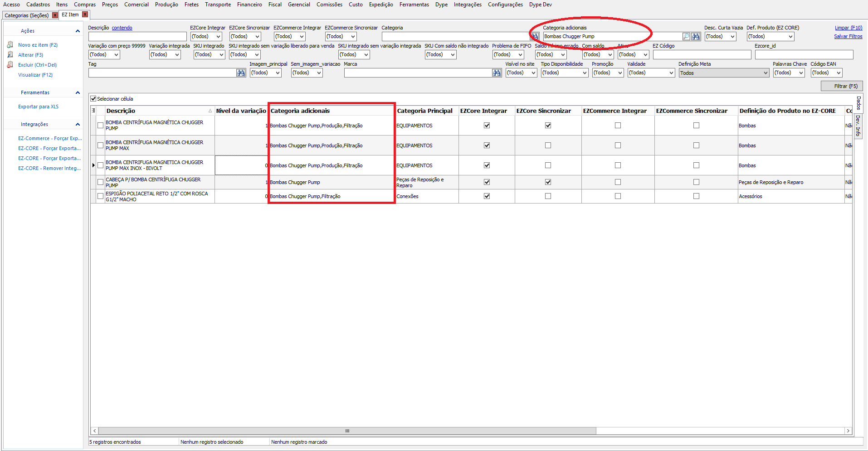
Task: Toggle EZCore Sincronizar for CABEÇA P/ BOMBA row
Action: click(548, 182)
